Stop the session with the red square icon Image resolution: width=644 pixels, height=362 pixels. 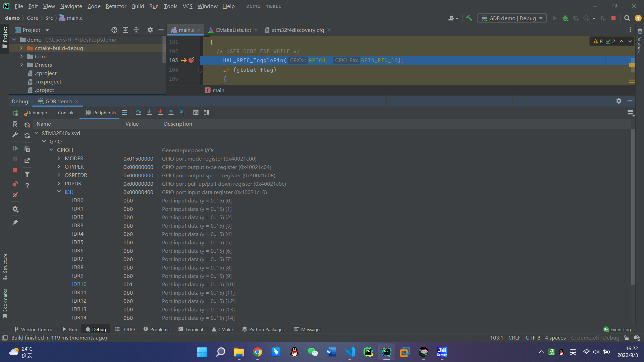(614, 18)
